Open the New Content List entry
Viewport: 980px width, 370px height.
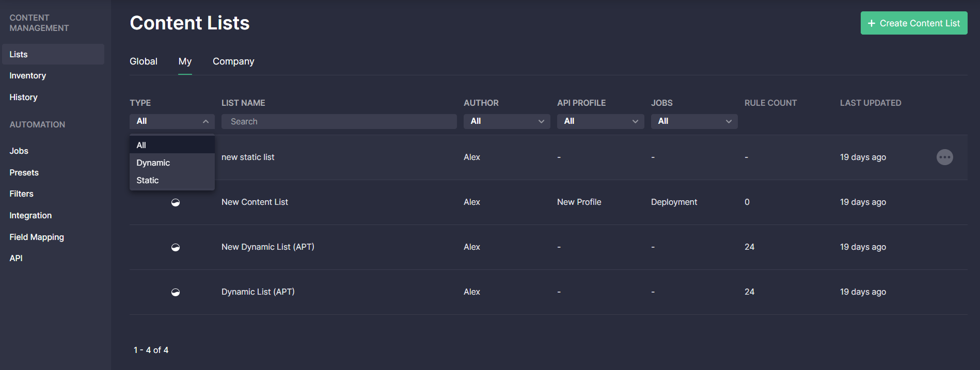coord(255,202)
